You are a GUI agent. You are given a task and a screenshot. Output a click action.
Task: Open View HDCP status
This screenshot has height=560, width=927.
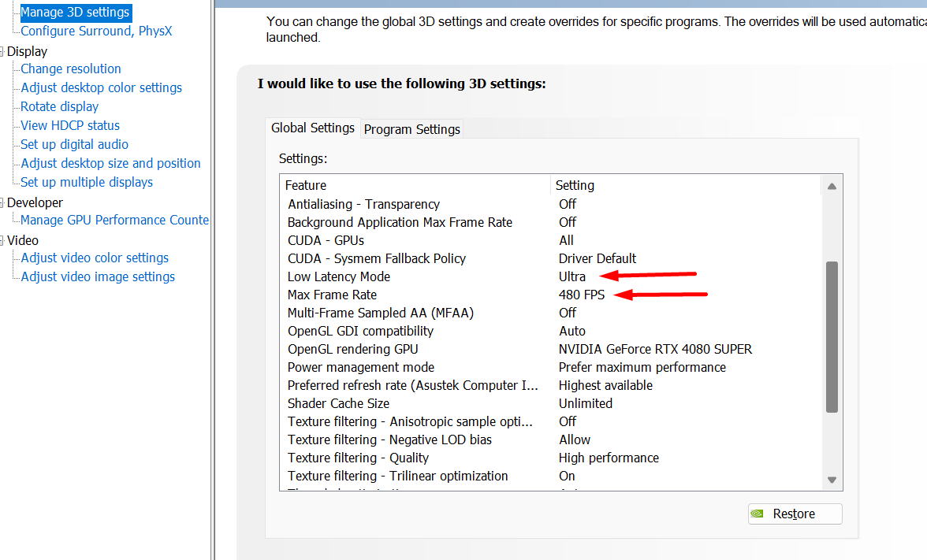pyautogui.click(x=70, y=126)
